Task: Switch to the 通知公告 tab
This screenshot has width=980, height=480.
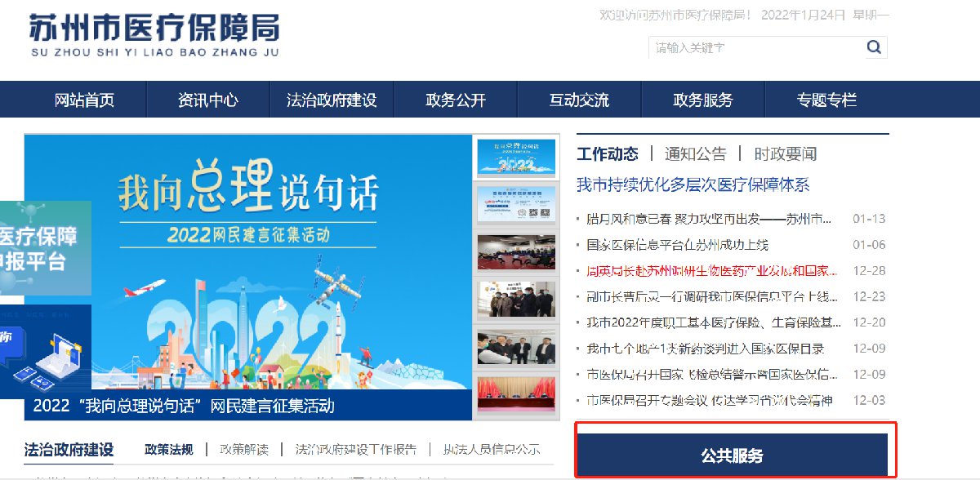Action: (x=695, y=153)
